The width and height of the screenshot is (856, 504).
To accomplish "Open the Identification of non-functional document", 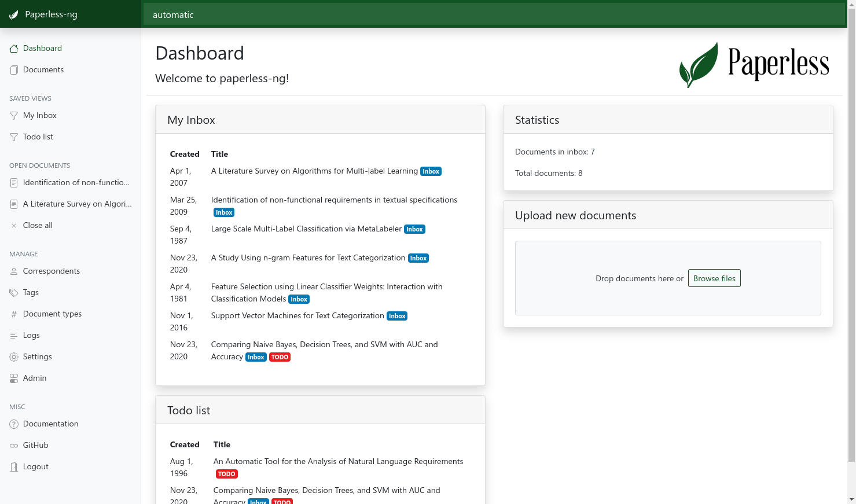I will (76, 182).
